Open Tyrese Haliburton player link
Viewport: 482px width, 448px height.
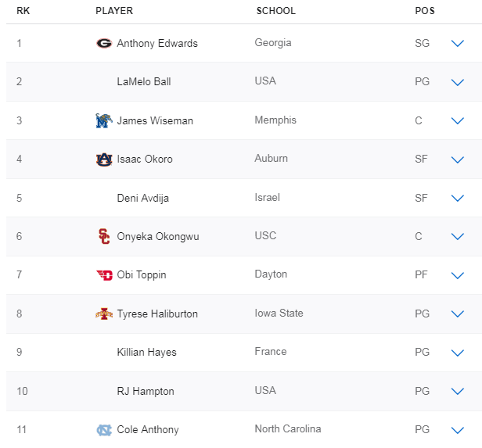point(157,314)
